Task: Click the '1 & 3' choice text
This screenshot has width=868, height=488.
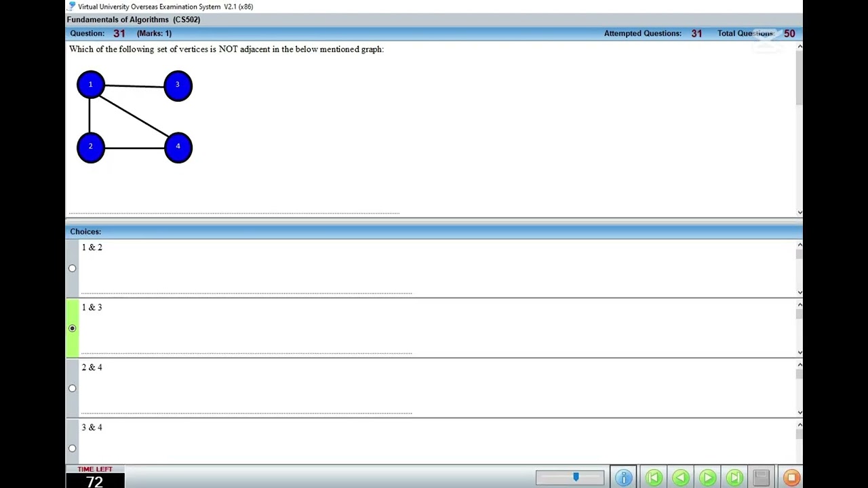Action: [92, 307]
